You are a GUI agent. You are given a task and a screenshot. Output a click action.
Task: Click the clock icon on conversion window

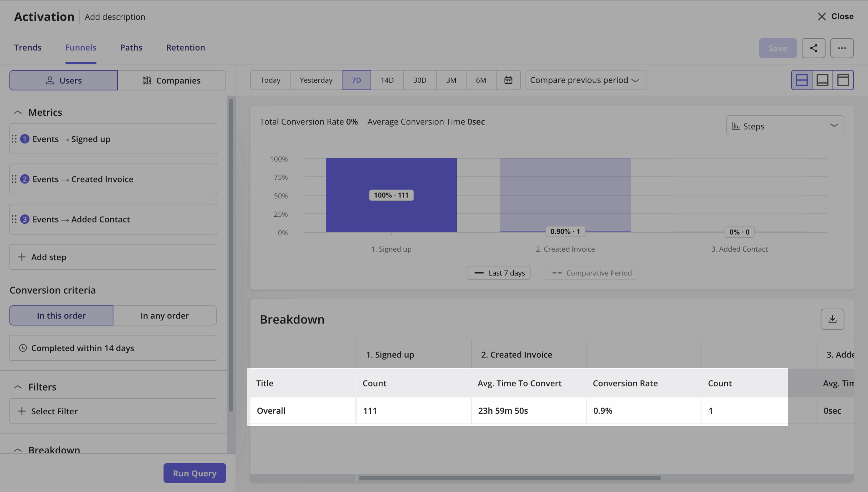[23, 348]
